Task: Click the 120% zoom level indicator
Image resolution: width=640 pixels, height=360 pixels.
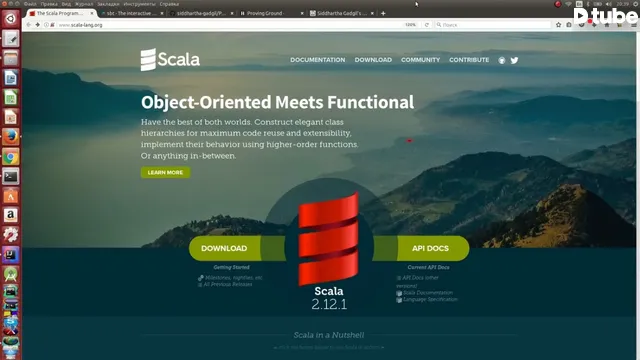Action: [x=410, y=25]
